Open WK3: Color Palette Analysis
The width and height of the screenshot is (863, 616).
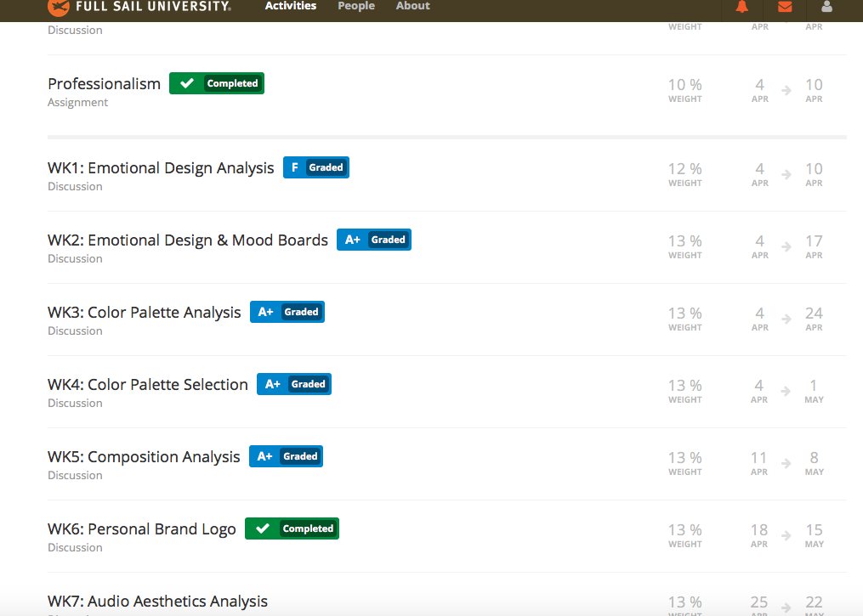click(145, 313)
